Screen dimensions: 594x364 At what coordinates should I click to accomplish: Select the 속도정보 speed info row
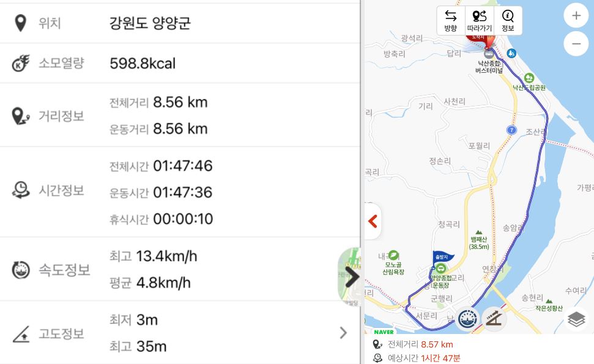[180, 269]
